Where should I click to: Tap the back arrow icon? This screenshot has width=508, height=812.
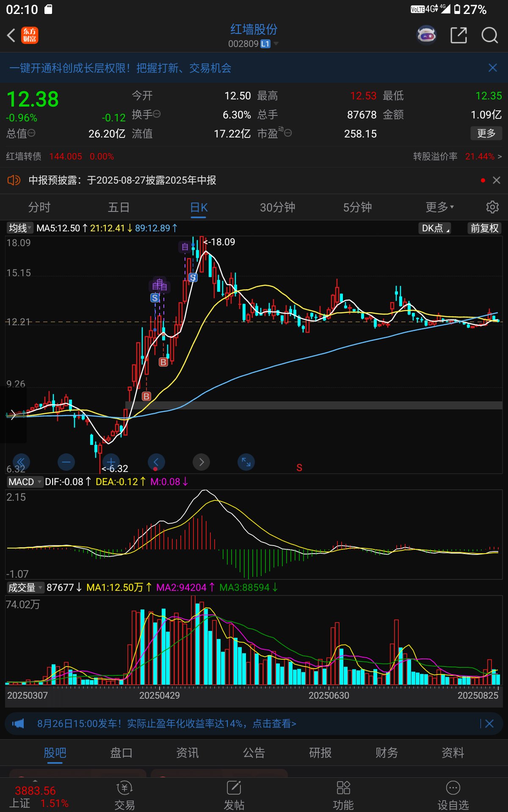11,35
